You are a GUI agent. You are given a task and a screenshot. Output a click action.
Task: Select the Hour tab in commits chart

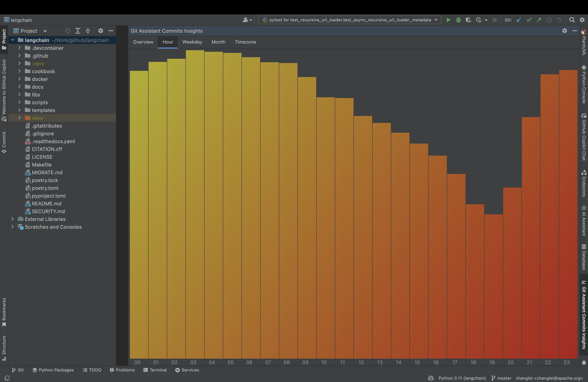pyautogui.click(x=168, y=42)
